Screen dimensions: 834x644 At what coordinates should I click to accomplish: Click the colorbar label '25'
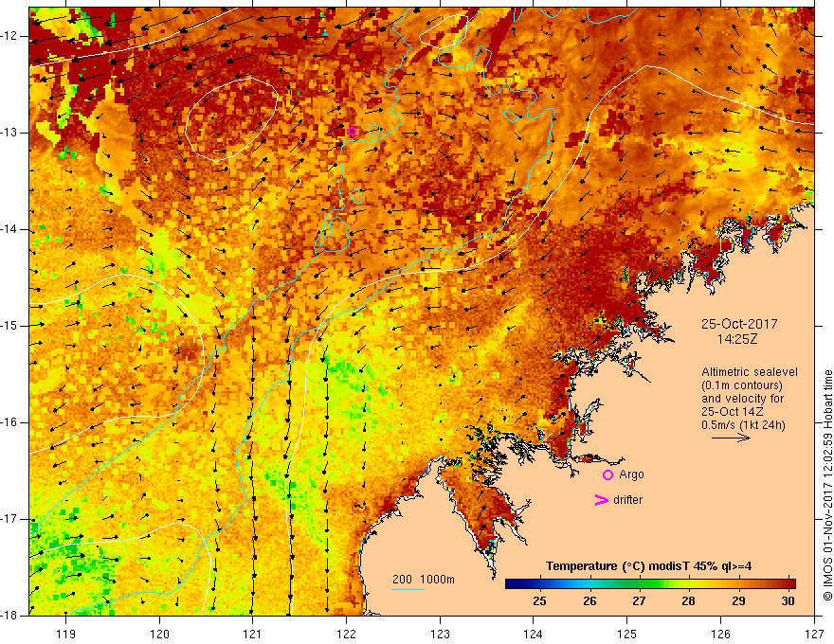(x=539, y=601)
